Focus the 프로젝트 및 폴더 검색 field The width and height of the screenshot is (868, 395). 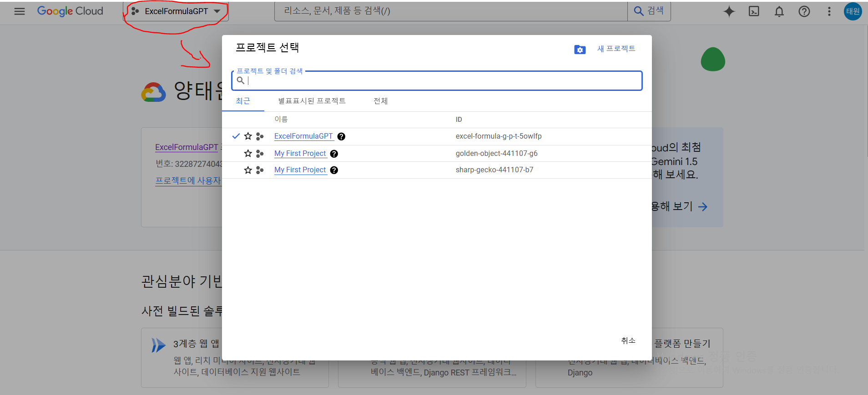[x=437, y=81]
